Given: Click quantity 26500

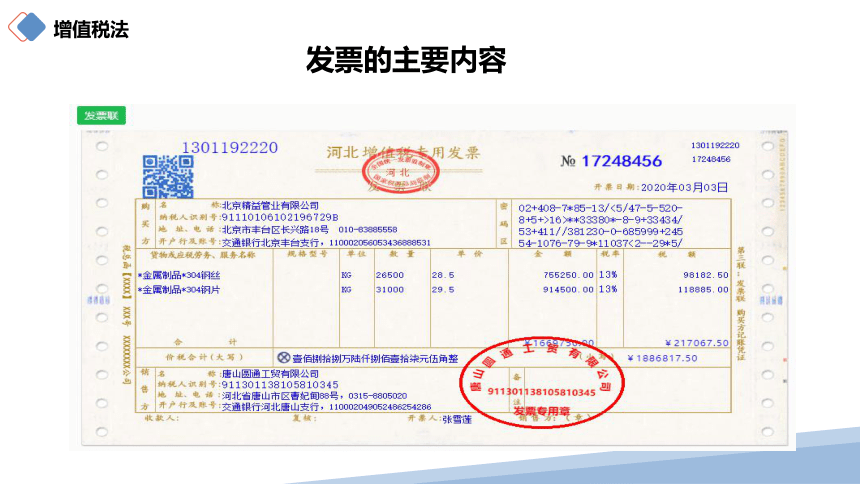Looking at the screenshot, I should click(390, 275).
